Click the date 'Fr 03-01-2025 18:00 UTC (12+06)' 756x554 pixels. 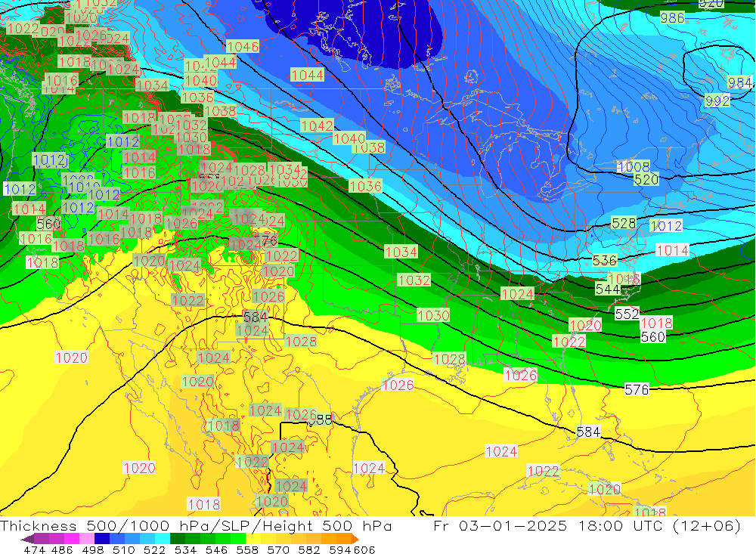tap(587, 525)
